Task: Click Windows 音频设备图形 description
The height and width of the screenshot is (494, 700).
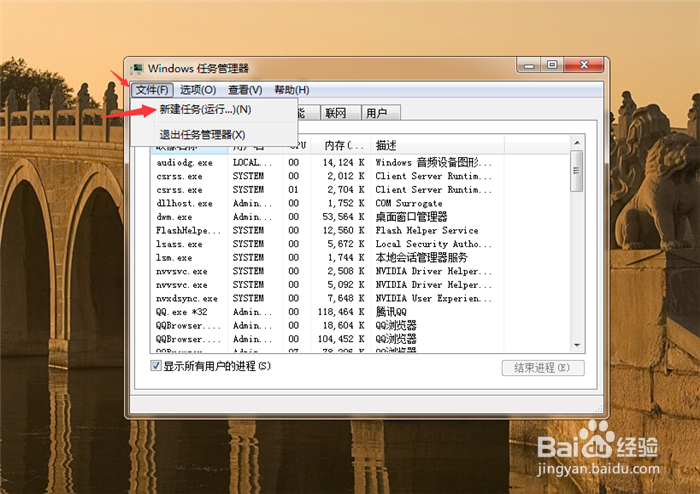Action: (x=433, y=163)
